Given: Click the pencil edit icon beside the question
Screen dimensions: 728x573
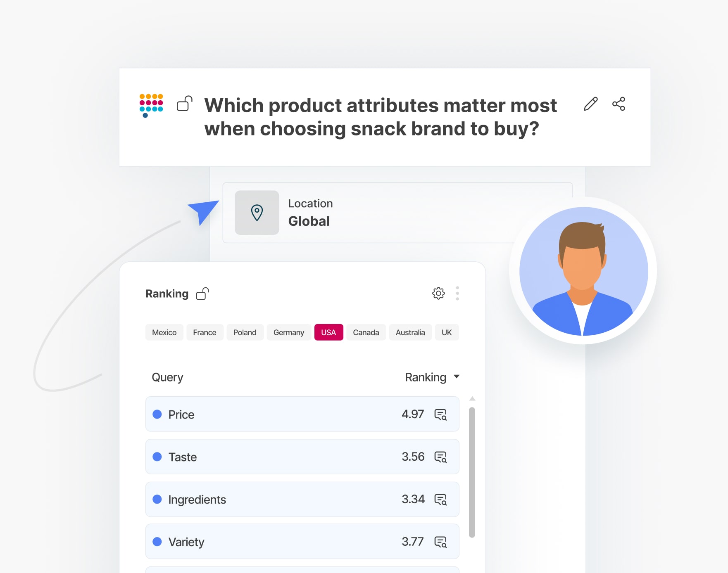Looking at the screenshot, I should click(590, 104).
